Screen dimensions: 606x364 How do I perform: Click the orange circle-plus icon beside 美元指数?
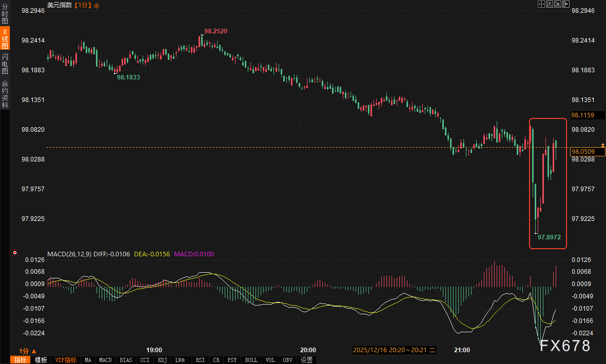tap(97, 5)
